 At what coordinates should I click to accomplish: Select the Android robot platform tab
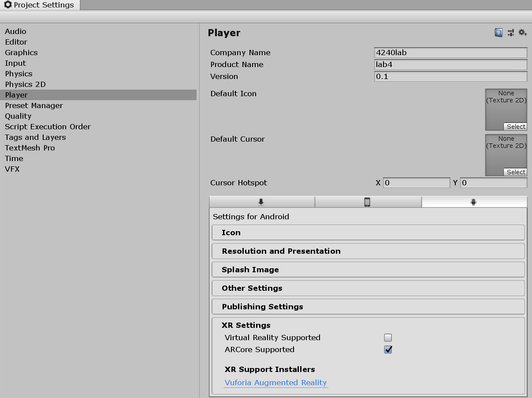click(x=474, y=202)
